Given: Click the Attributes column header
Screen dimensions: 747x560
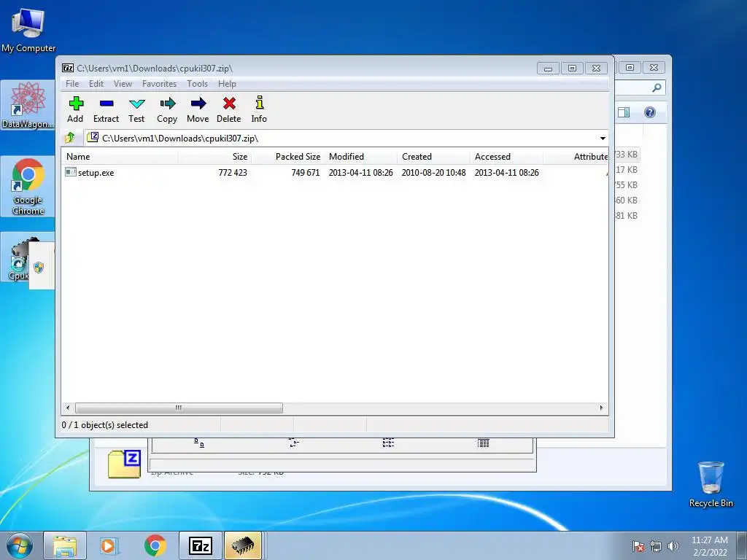Looking at the screenshot, I should (576, 157).
